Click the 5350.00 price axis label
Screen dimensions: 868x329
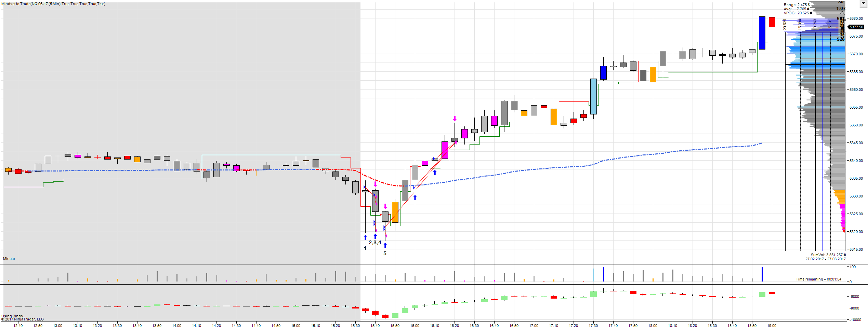click(856, 125)
